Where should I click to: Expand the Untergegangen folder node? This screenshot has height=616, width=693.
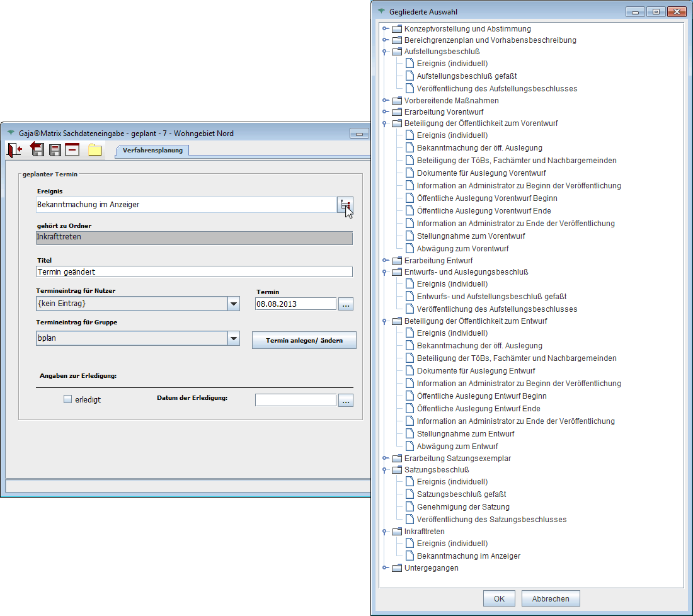tap(384, 568)
